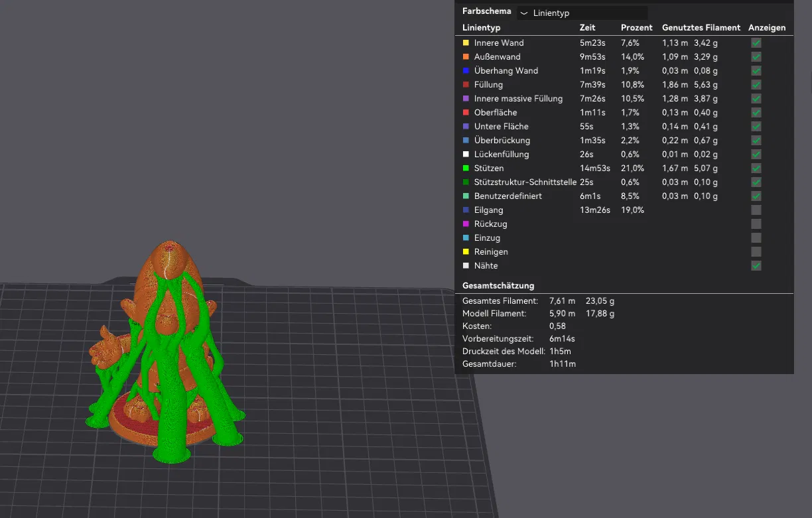Hide the Innere Wand line type
The height and width of the screenshot is (518, 812).
coord(756,43)
